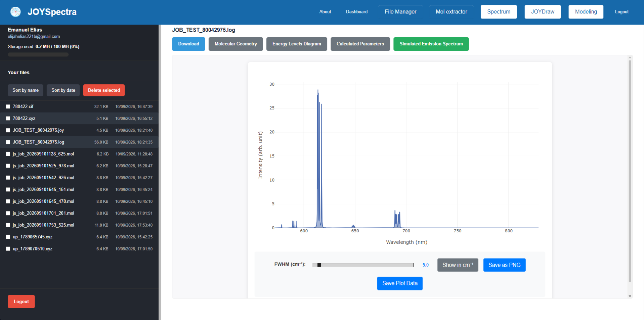Open file js_job_202609101645_151.mol
Screen dimensions: 644x320
44,190
